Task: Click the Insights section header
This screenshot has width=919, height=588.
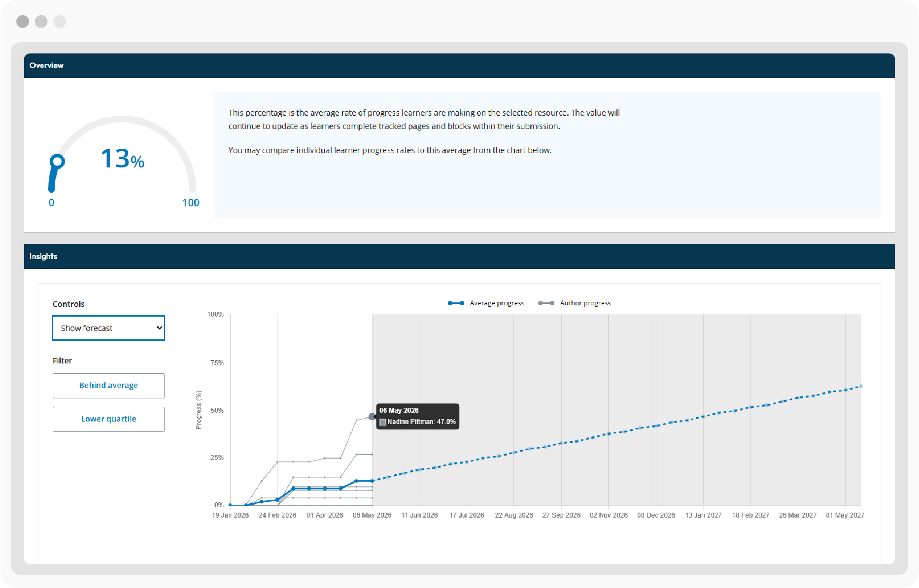Action: coord(459,257)
